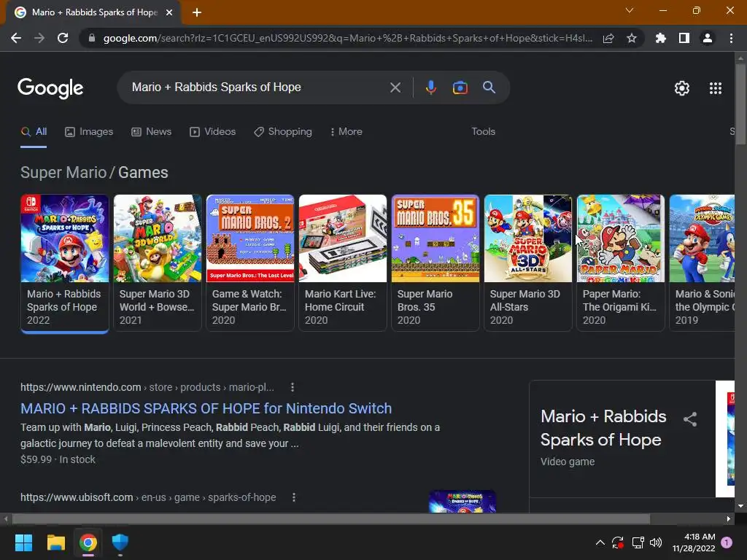This screenshot has height=560, width=747.
Task: Click the ubisoft.com sparks-of-hope result URL
Action: [148, 497]
